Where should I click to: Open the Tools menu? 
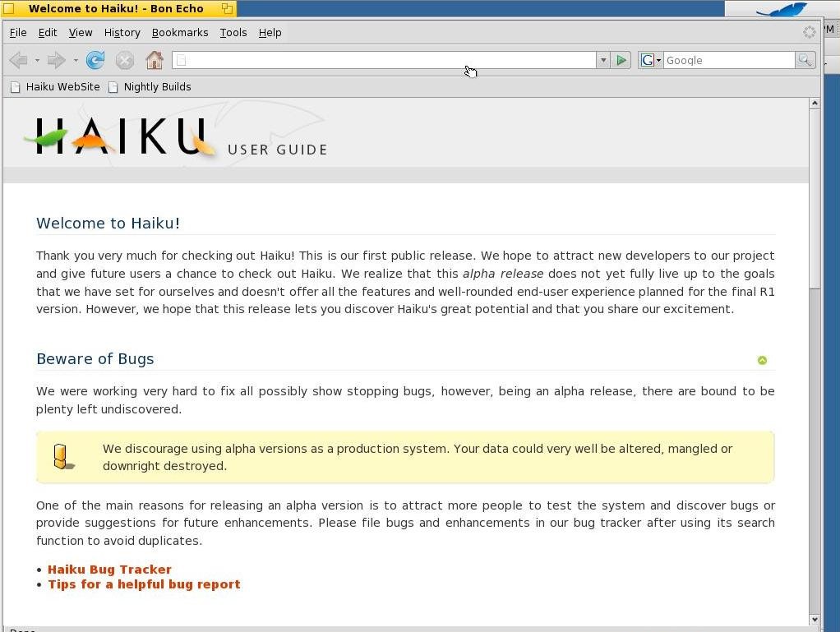click(x=233, y=33)
